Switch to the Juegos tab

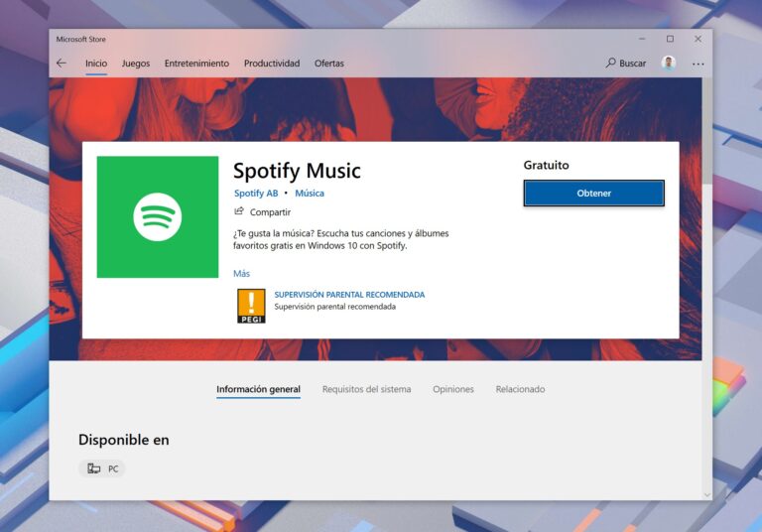[x=136, y=64]
